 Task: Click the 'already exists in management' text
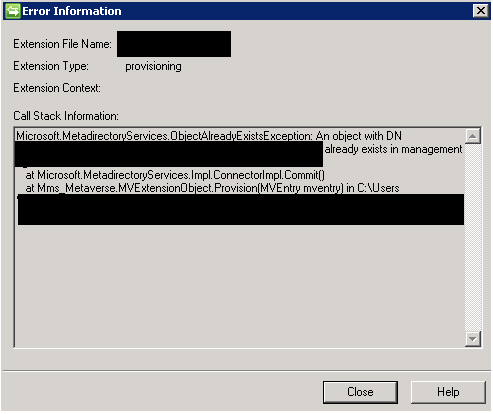[x=393, y=149]
